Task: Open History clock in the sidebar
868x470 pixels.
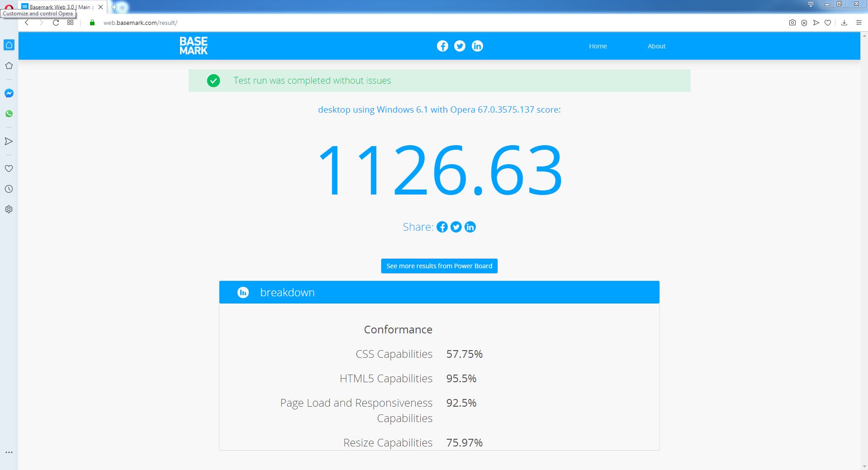Action: tap(9, 189)
